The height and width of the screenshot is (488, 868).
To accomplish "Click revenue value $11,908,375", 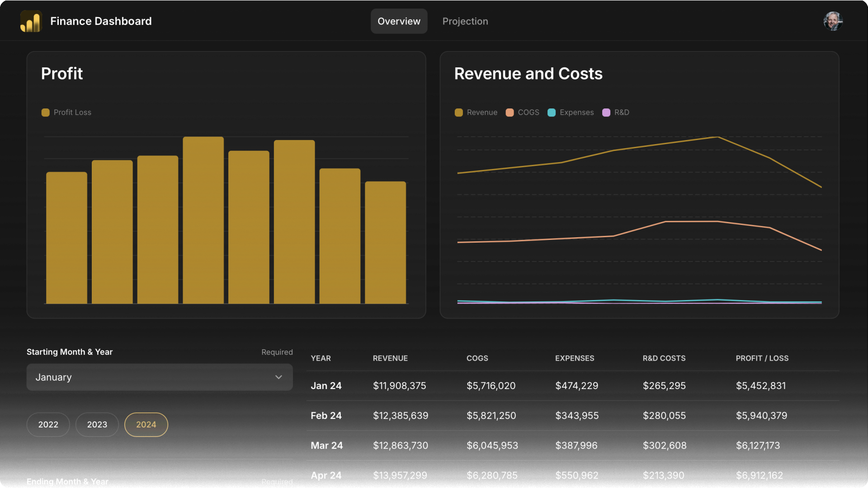I will pos(399,386).
